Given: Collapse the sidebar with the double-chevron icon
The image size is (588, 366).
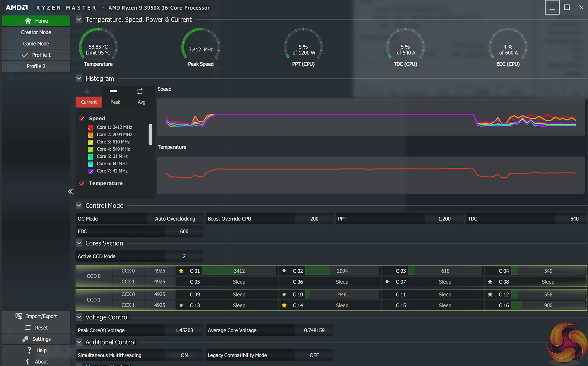Looking at the screenshot, I should click(70, 191).
